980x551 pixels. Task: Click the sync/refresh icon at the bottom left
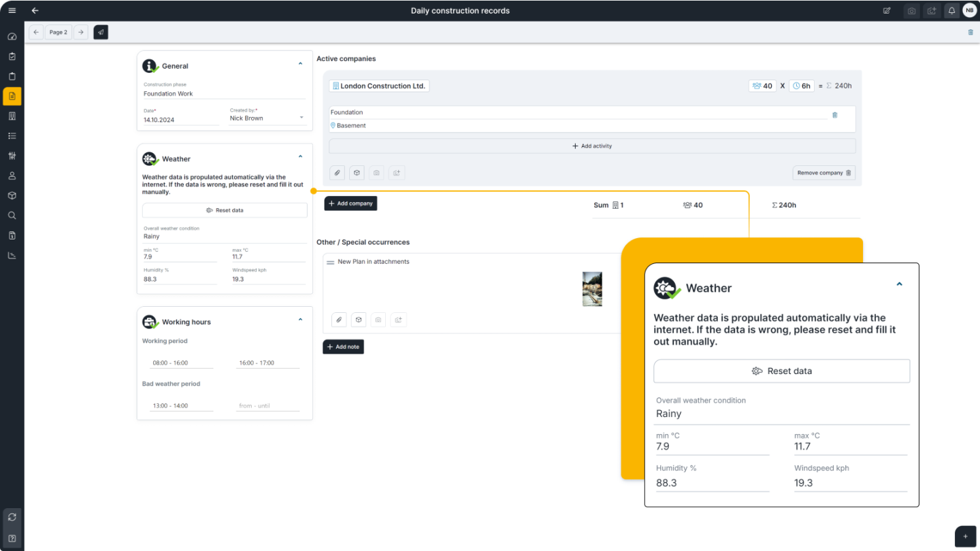(x=12, y=517)
